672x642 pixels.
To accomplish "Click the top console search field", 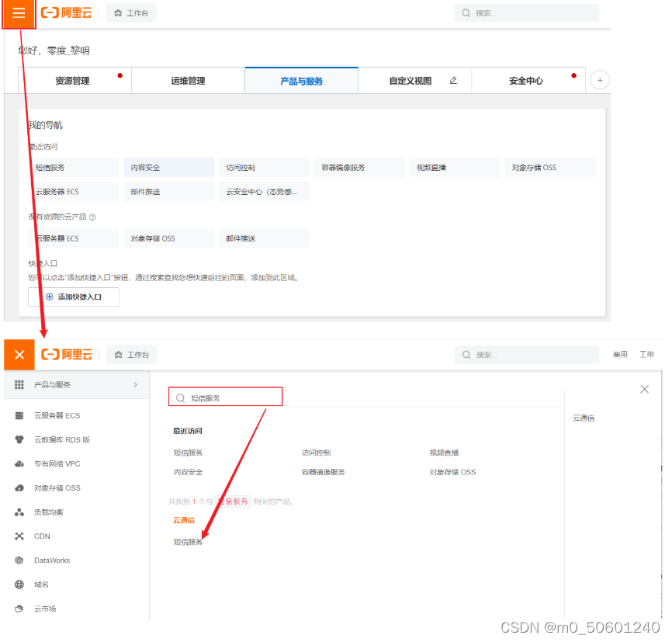I will (526, 13).
